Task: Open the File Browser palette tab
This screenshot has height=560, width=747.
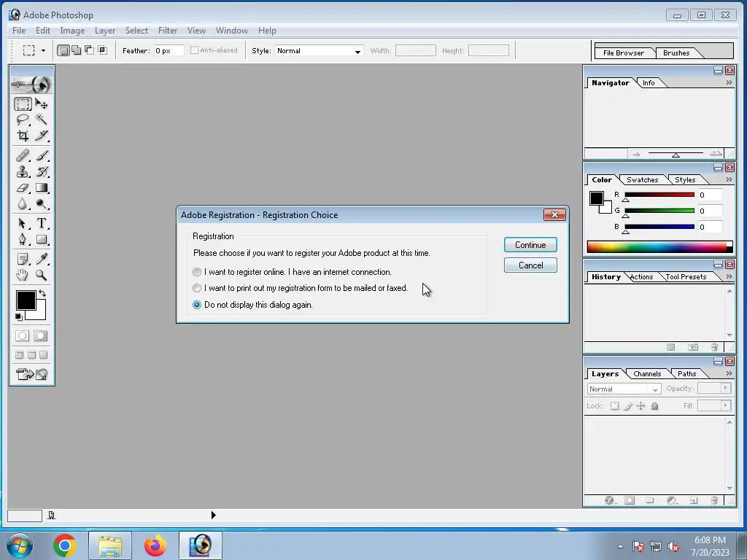Action: [x=623, y=52]
